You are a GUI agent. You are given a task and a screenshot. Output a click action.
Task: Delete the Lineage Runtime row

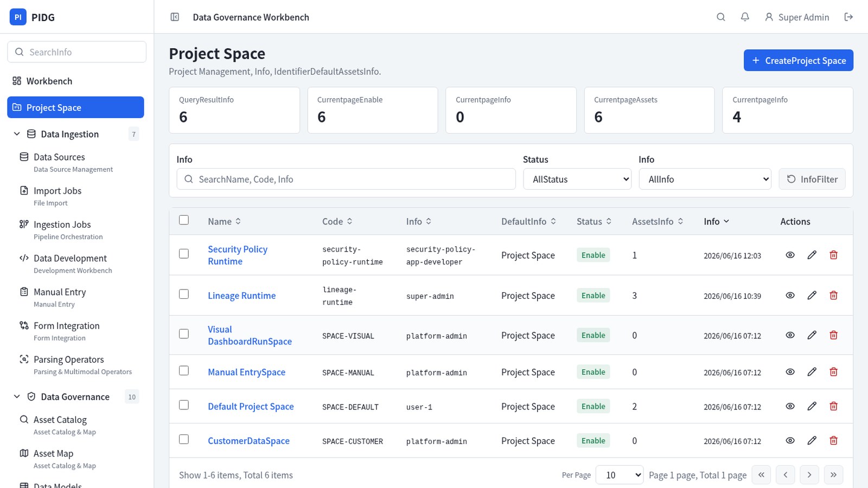pyautogui.click(x=833, y=295)
